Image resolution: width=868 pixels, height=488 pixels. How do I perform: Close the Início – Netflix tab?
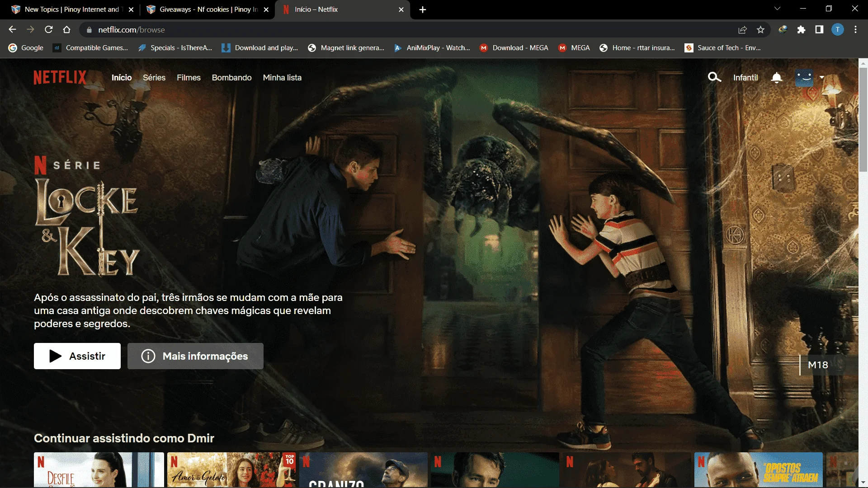click(x=401, y=9)
